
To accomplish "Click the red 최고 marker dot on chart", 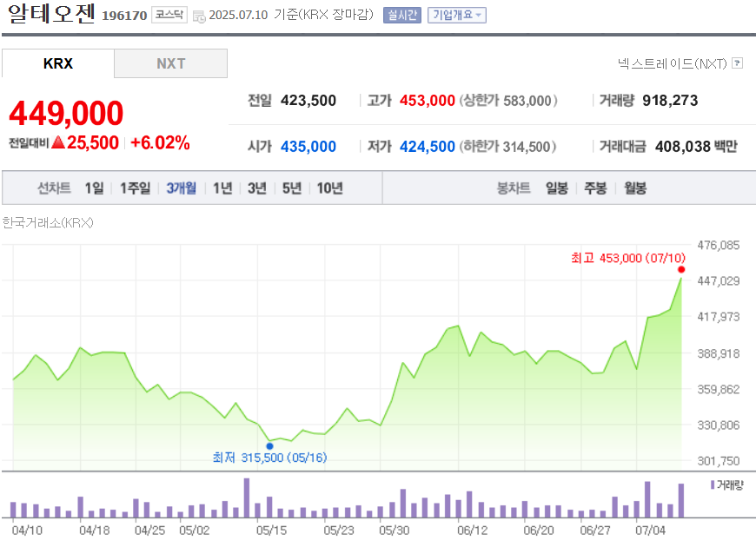I will (x=681, y=270).
